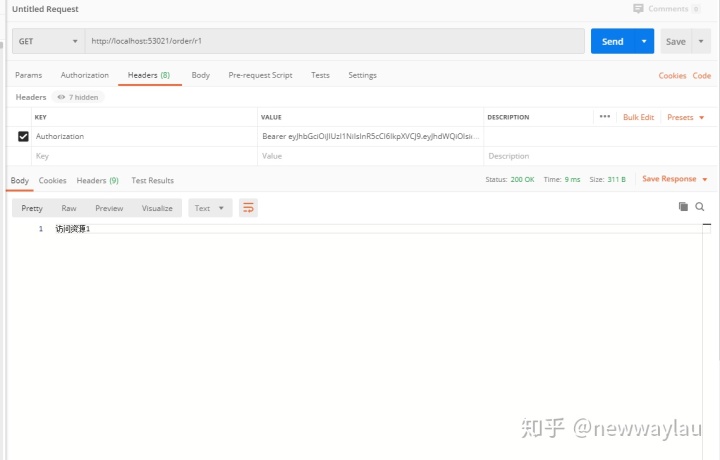Open the Test Results tab
Image resolution: width=720 pixels, height=460 pixels.
point(152,180)
